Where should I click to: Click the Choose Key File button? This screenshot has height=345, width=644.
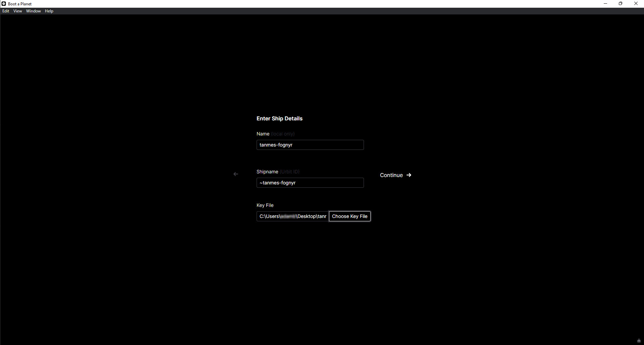click(350, 216)
